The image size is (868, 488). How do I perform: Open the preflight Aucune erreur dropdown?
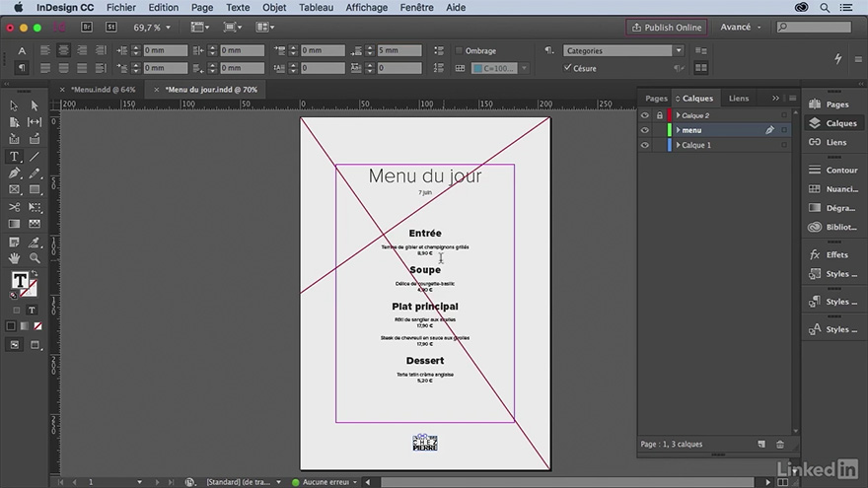click(x=355, y=482)
